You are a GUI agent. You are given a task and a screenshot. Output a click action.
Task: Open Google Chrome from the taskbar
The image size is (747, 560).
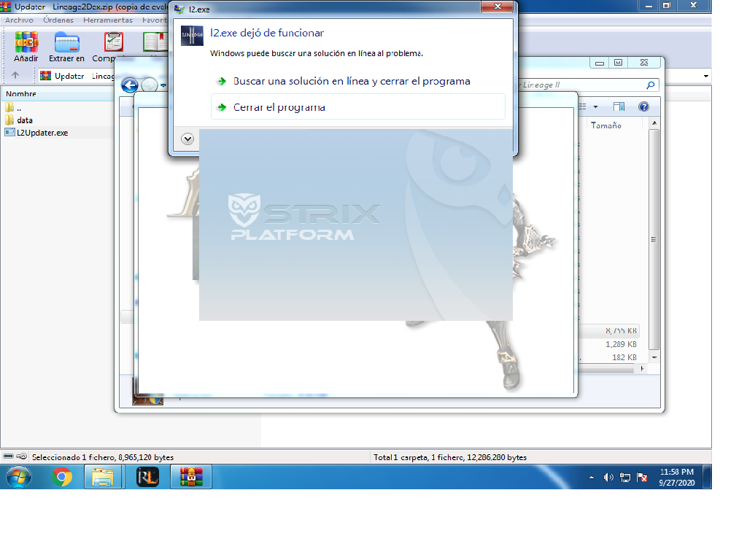(62, 478)
